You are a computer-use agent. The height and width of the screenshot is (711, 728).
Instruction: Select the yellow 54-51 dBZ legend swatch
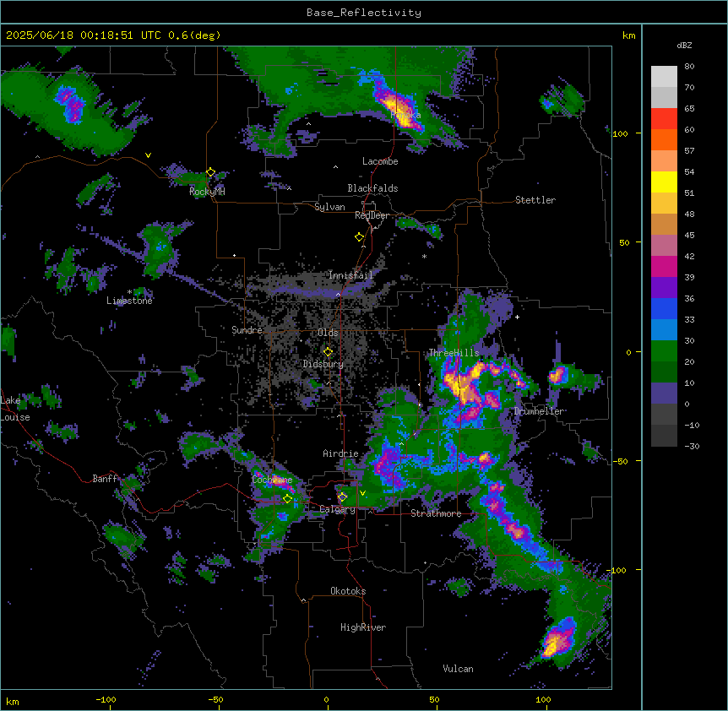click(x=664, y=182)
